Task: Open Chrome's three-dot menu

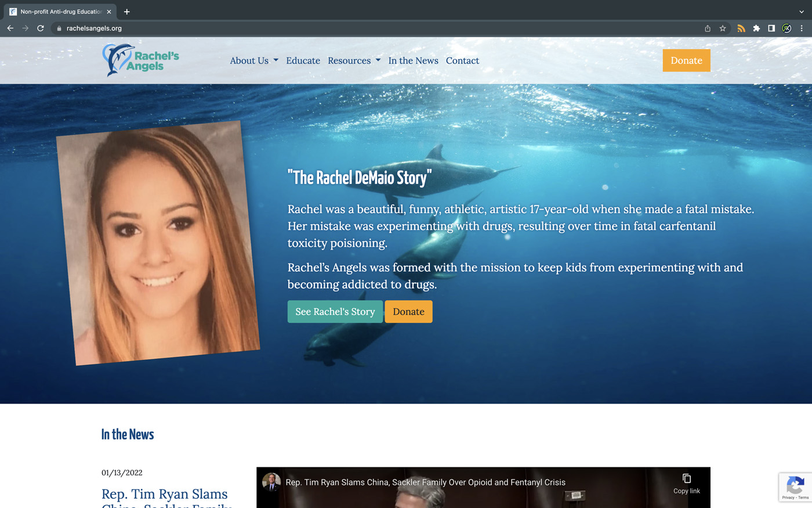Action: 802,28
